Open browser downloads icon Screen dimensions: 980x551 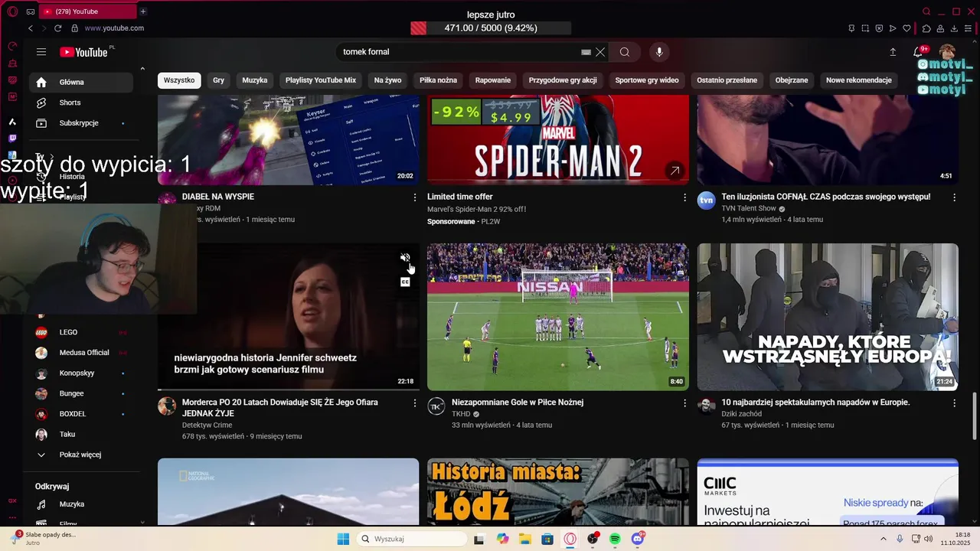(x=955, y=28)
